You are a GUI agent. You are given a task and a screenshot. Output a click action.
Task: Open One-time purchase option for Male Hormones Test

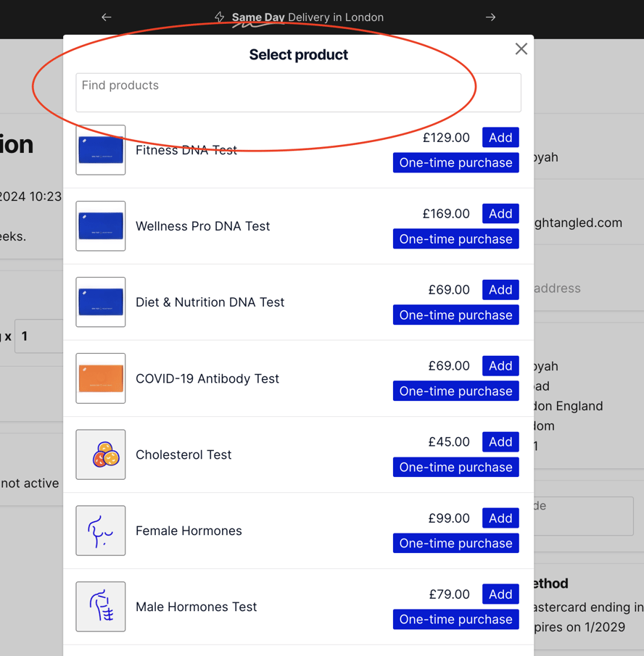click(x=455, y=619)
